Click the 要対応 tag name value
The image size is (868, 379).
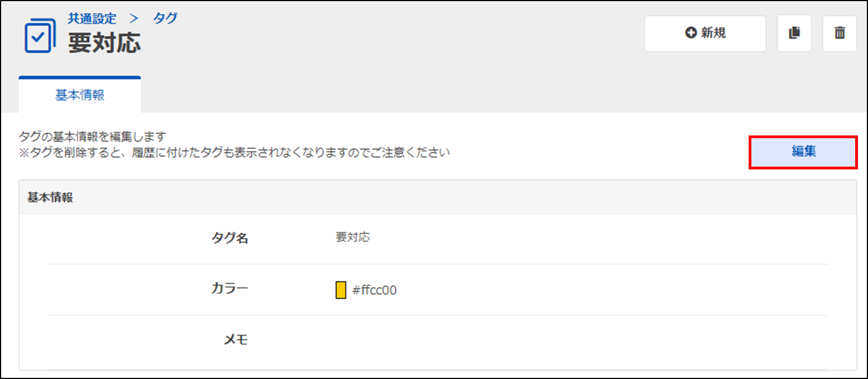353,237
